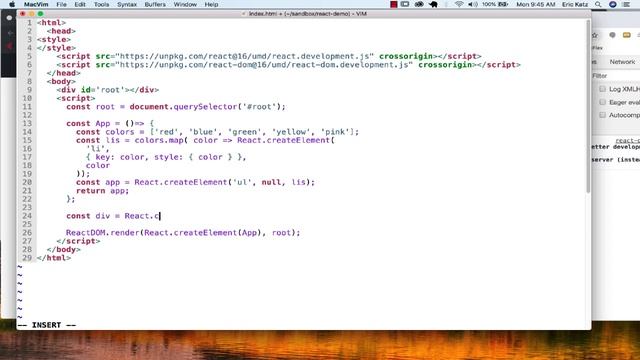
Task: Open the Syntax menu
Action: [127, 4]
